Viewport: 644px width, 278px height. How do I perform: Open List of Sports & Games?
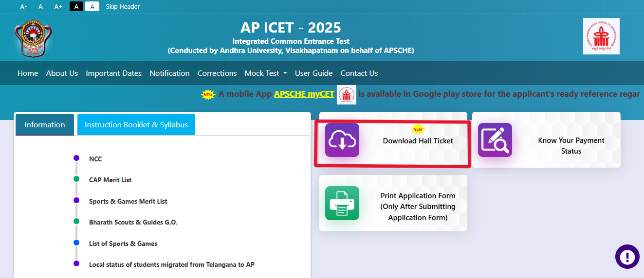click(x=123, y=243)
